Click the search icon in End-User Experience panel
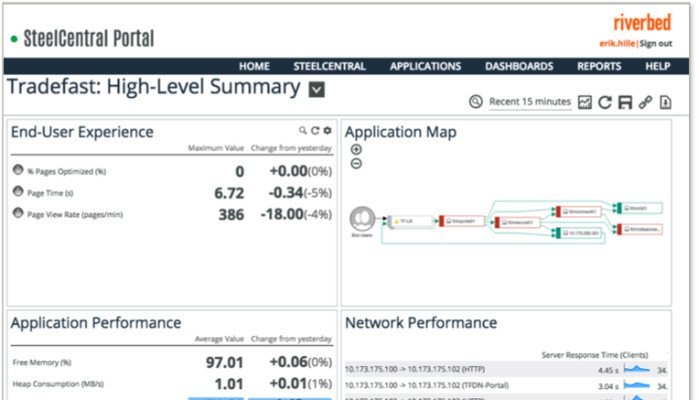The image size is (698, 400). click(303, 130)
